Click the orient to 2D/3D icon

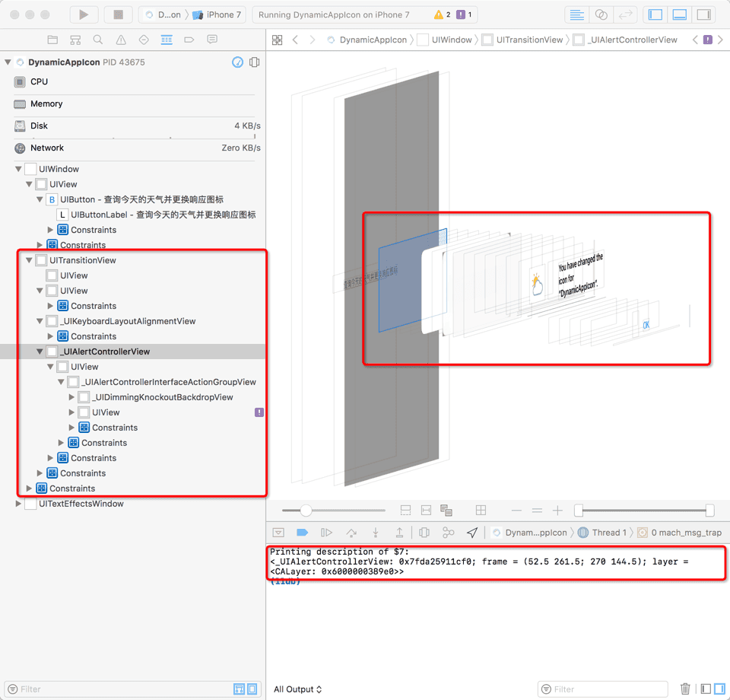click(x=481, y=511)
